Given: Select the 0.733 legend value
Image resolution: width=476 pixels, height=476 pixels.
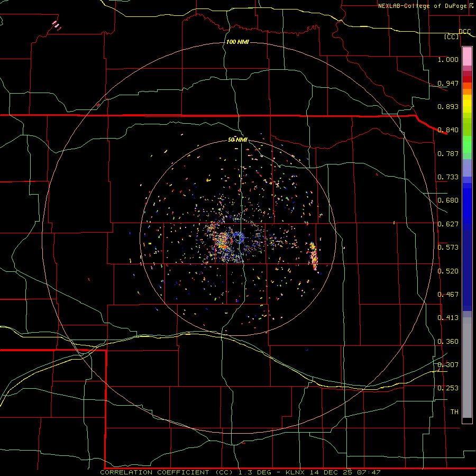Looking at the screenshot, I should [x=448, y=177].
